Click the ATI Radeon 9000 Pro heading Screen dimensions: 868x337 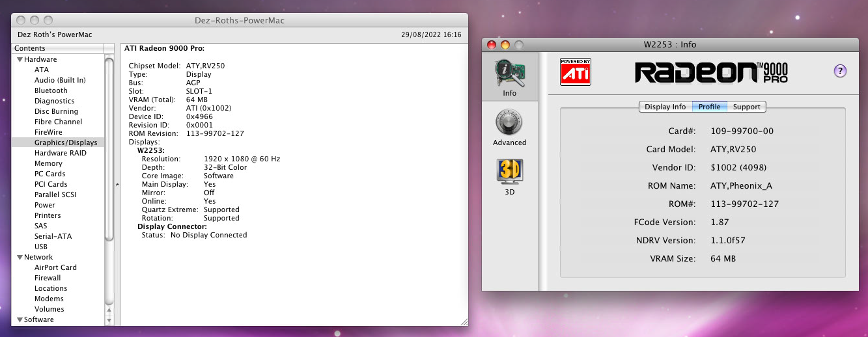click(x=164, y=48)
